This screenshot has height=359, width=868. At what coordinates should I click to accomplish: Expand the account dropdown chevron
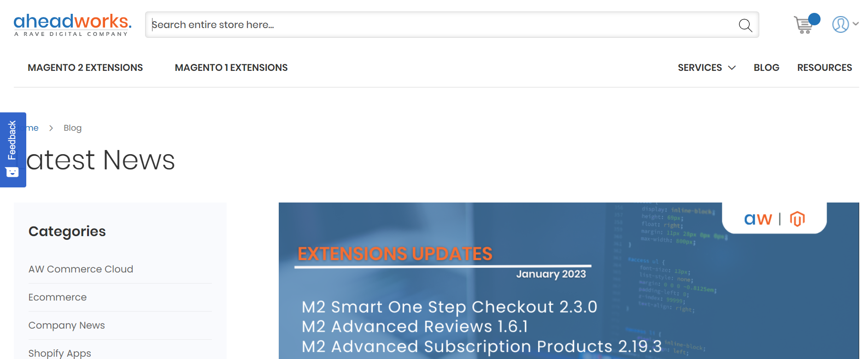coord(856,24)
